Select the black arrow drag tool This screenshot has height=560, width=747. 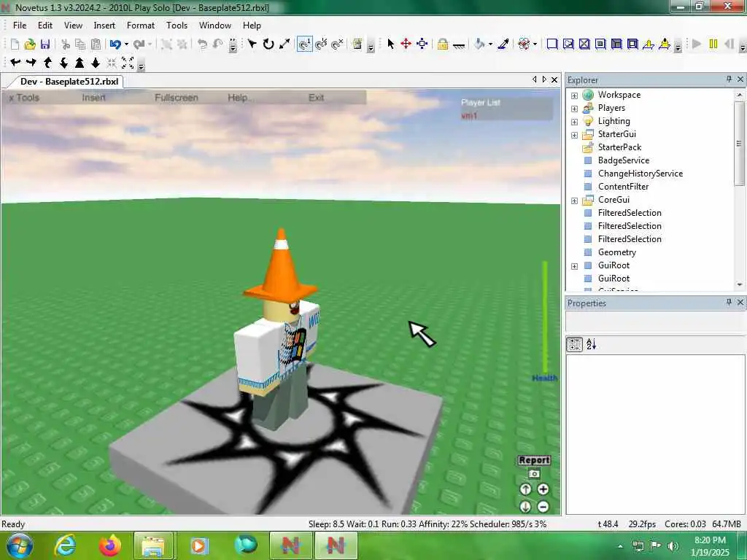pos(252,44)
